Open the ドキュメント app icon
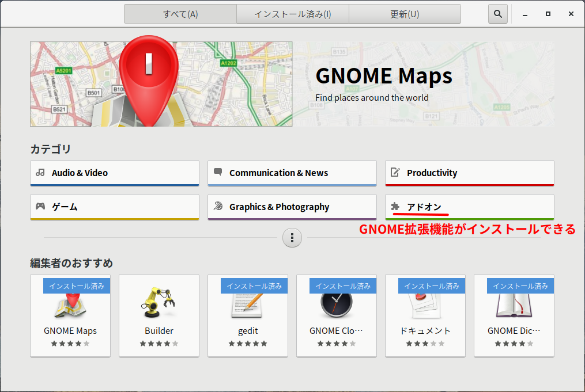 pyautogui.click(x=425, y=305)
